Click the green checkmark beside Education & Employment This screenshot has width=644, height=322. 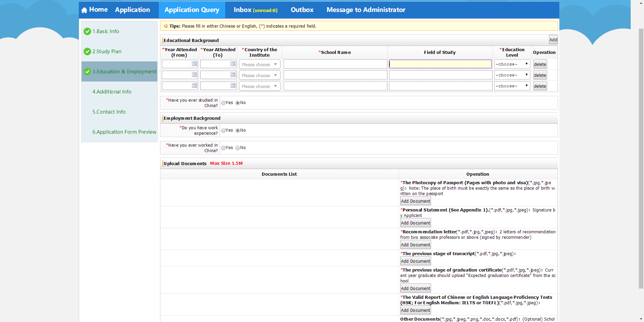pyautogui.click(x=87, y=72)
